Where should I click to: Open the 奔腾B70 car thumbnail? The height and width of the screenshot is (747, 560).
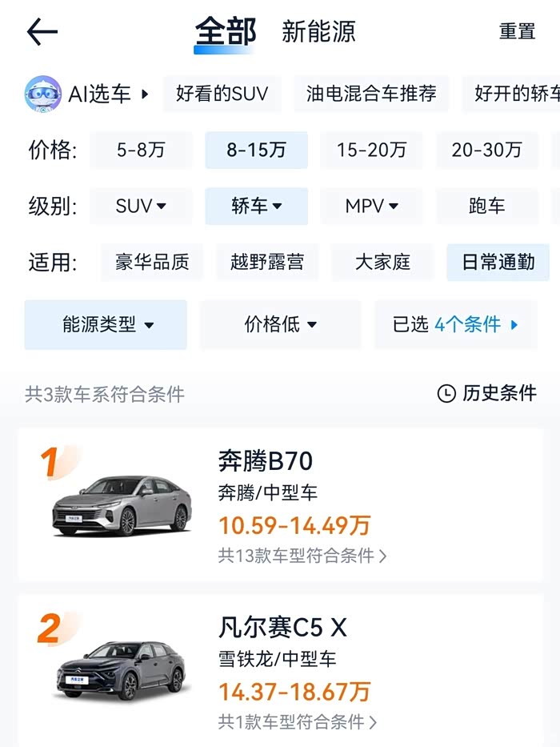click(x=122, y=506)
